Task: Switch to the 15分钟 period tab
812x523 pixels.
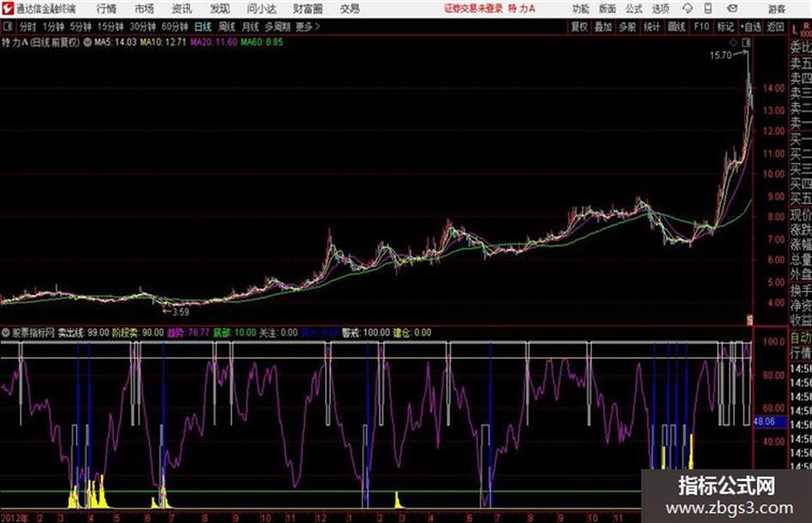Action: pyautogui.click(x=111, y=27)
